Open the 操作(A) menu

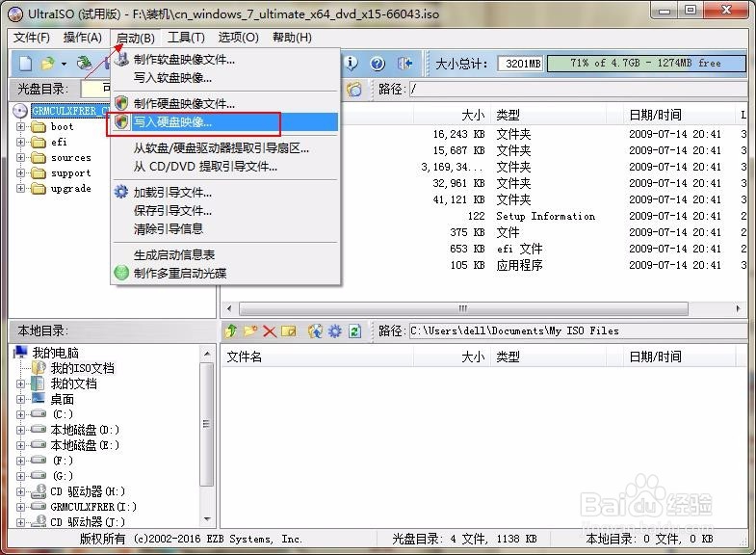click(83, 38)
